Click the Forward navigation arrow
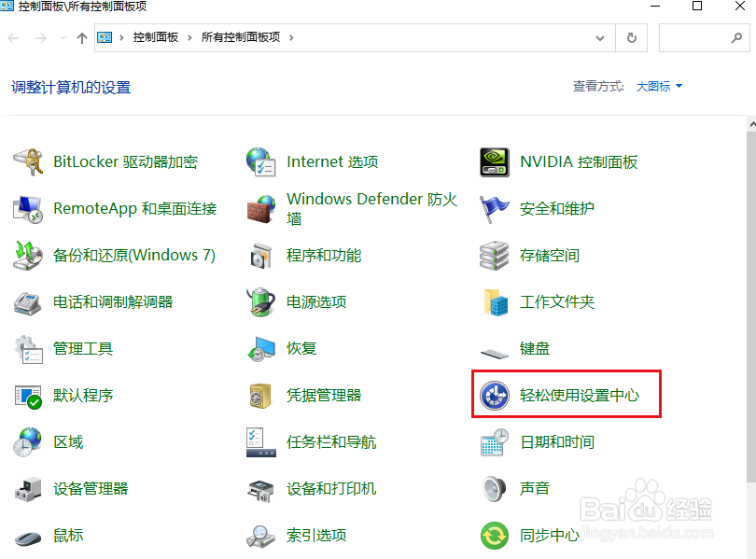The image size is (756, 559). point(41,37)
